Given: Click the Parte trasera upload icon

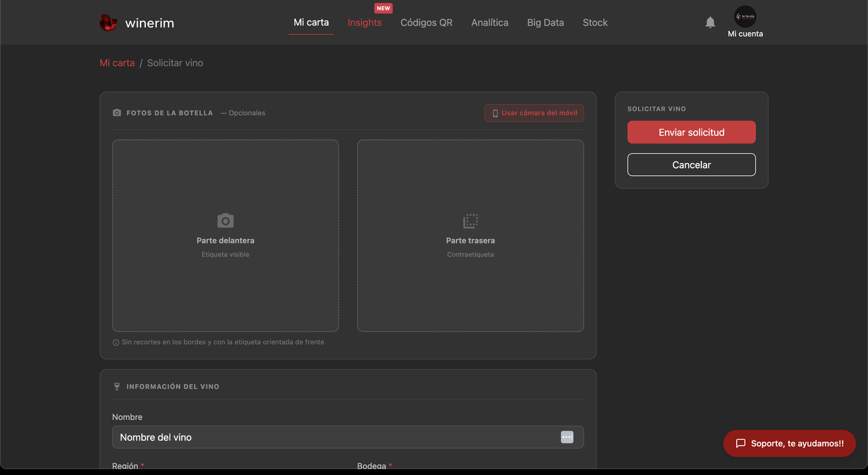Looking at the screenshot, I should (470, 221).
